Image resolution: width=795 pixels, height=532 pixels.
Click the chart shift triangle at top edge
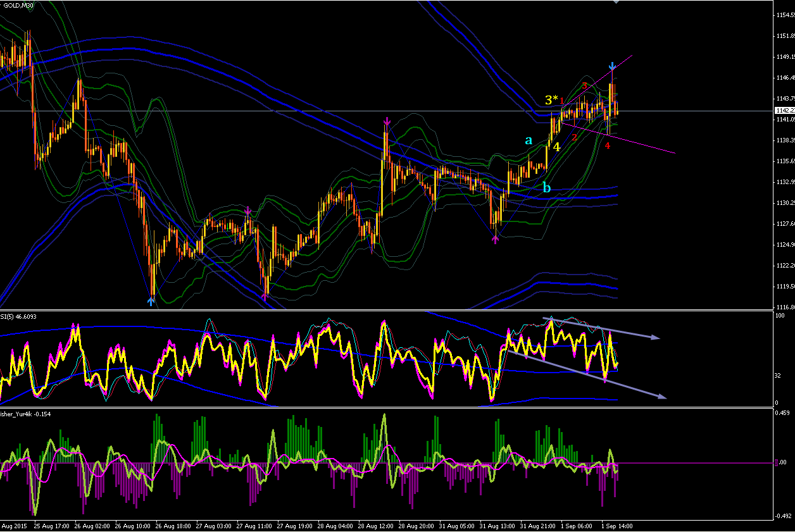tap(617, 2)
